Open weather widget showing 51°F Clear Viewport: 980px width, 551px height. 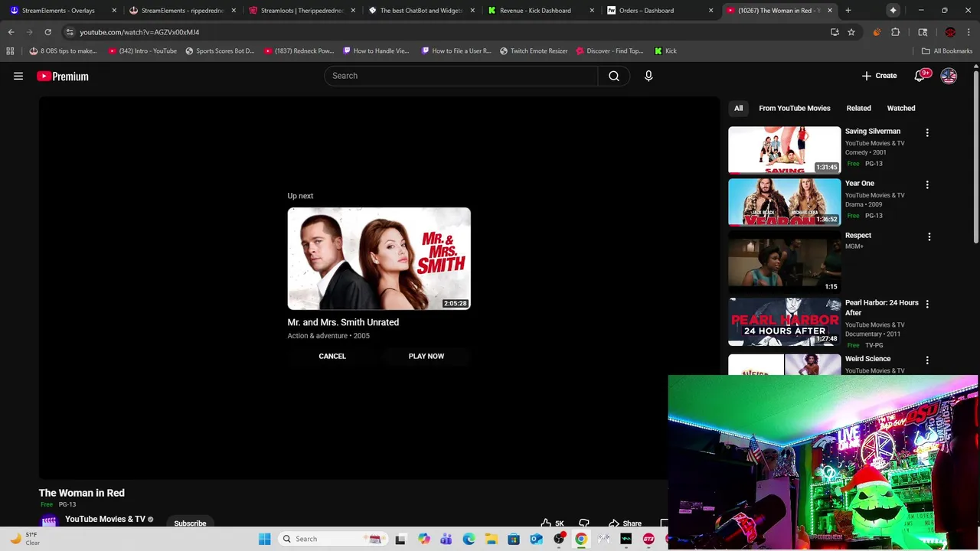tap(24, 539)
